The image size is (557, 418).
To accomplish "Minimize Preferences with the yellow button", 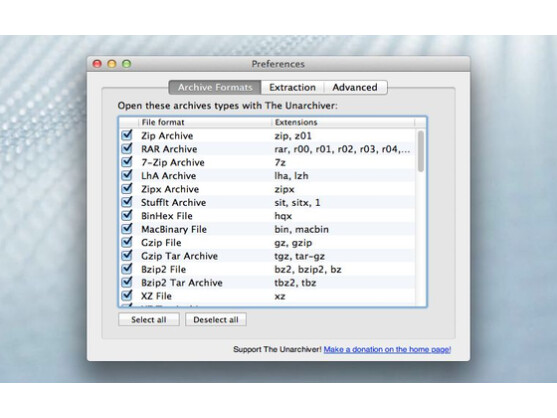I will coord(112,64).
